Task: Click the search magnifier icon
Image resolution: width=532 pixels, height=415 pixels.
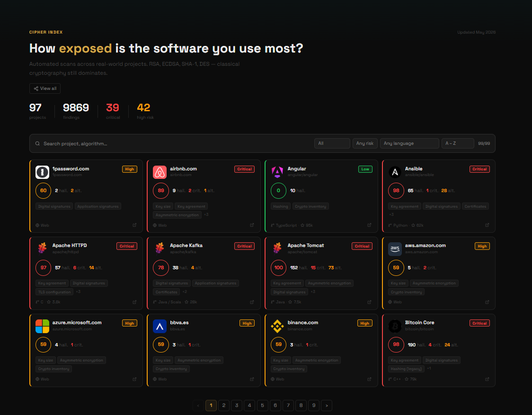Action: click(38, 143)
